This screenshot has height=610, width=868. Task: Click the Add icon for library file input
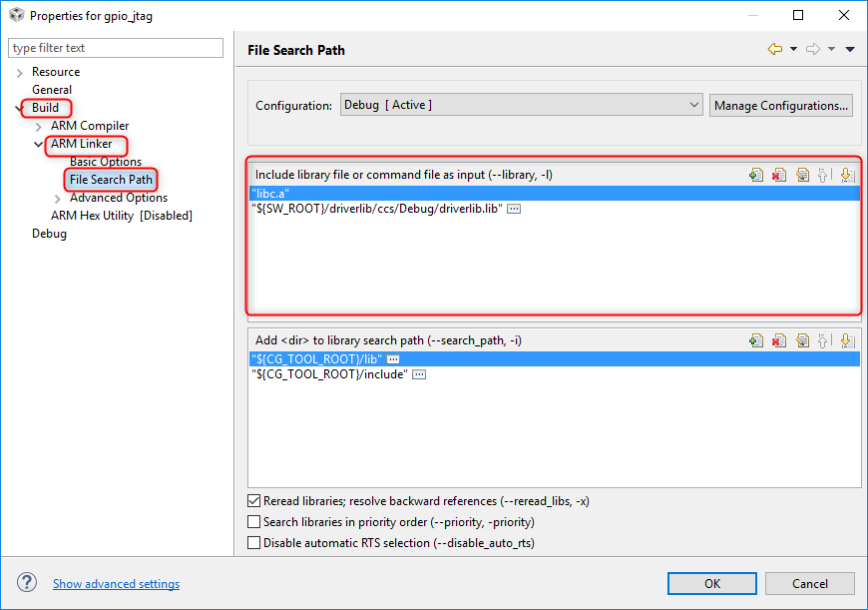click(756, 175)
